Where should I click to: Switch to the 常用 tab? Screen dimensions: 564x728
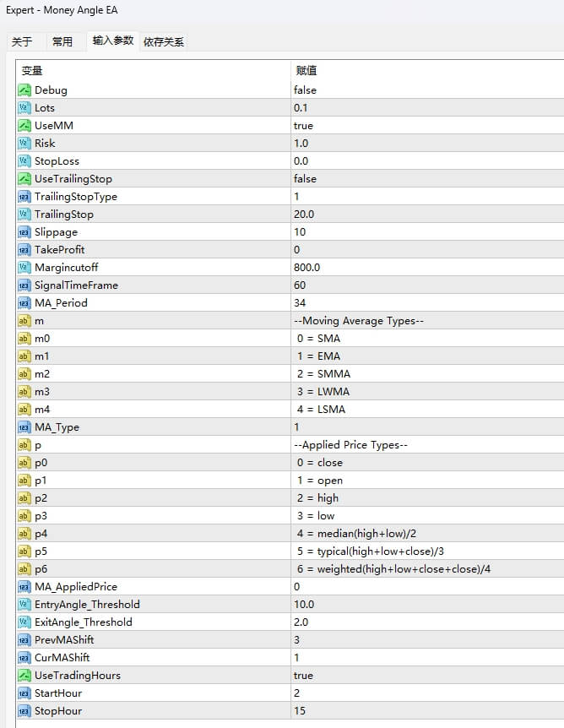62,41
